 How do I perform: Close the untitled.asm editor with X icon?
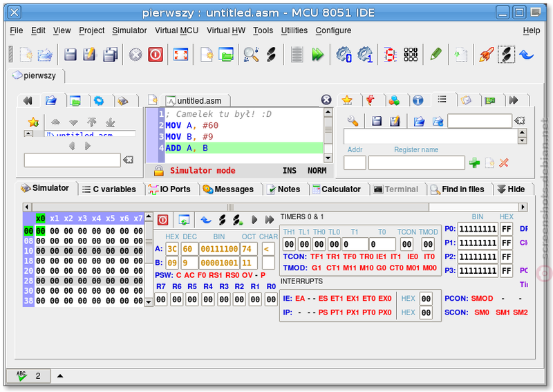point(326,100)
